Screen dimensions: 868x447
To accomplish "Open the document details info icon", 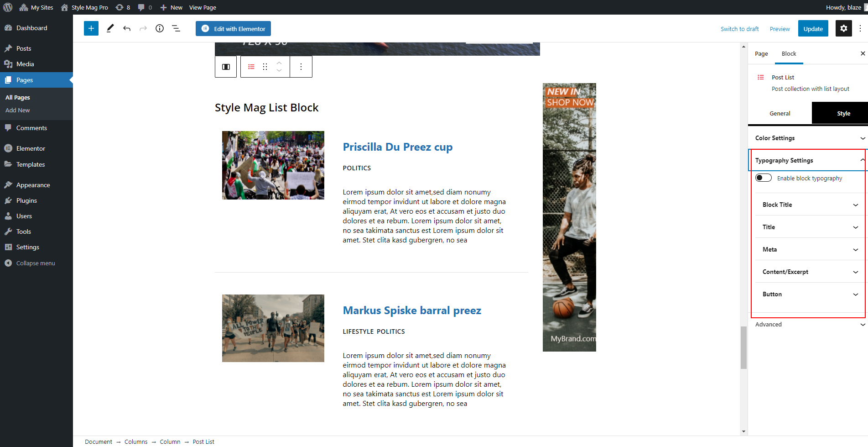I will (x=160, y=28).
